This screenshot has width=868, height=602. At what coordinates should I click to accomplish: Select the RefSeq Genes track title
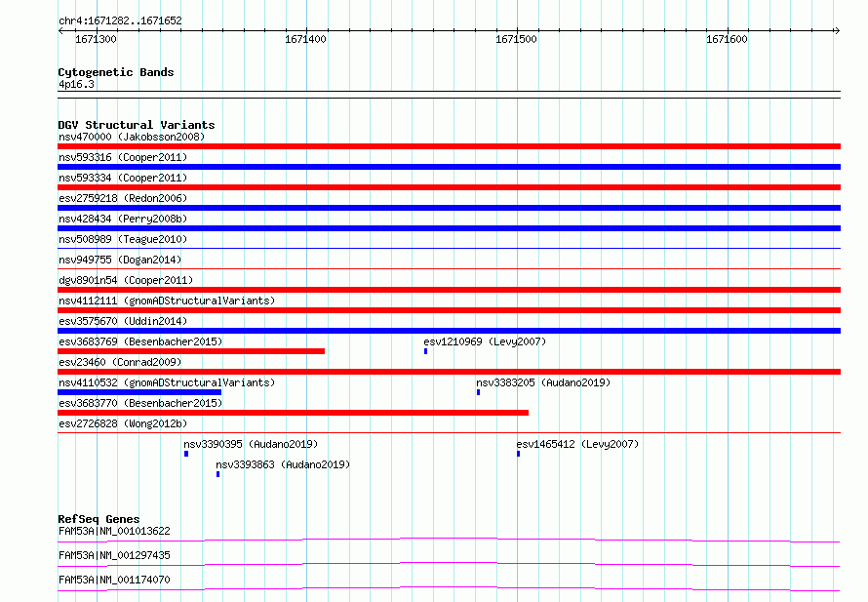(x=99, y=519)
